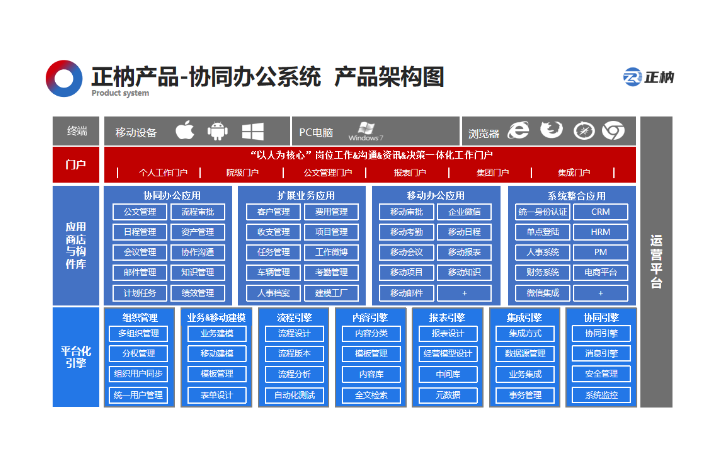Image resolution: width=720 pixels, height=450 pixels.
Task: Open the 费用管理 box
Action: point(331,212)
